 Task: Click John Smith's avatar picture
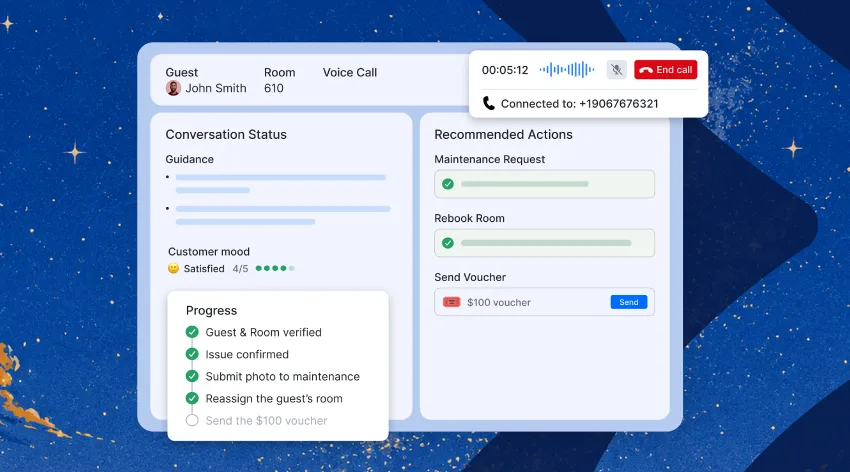173,88
